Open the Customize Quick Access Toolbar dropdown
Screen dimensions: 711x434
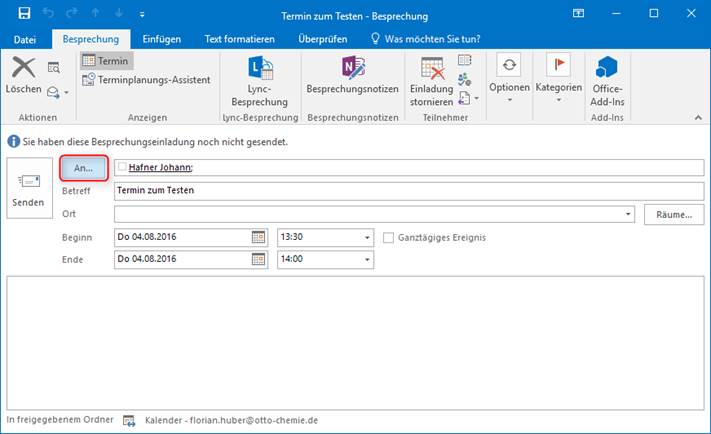pyautogui.click(x=142, y=15)
